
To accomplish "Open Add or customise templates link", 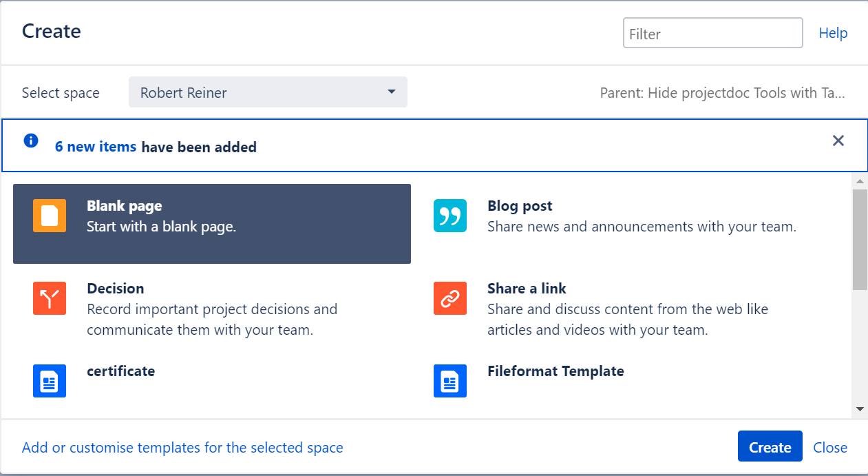I will (x=182, y=447).
